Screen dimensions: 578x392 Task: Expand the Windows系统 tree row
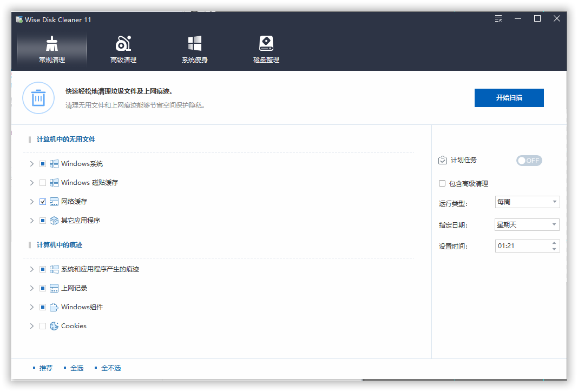[32, 164]
